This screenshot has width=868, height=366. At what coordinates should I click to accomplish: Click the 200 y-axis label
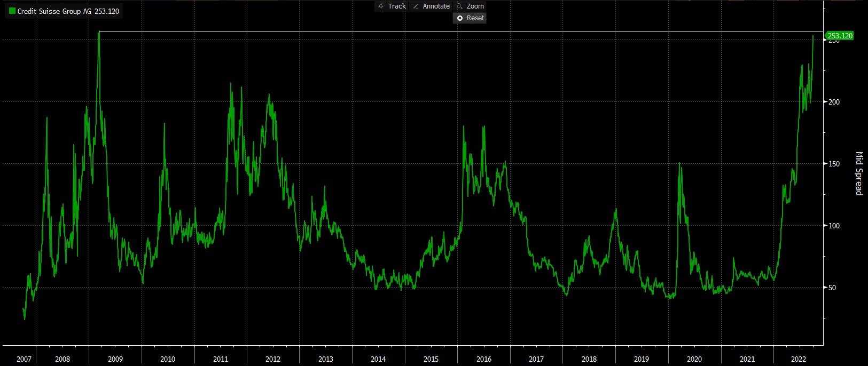tap(834, 102)
